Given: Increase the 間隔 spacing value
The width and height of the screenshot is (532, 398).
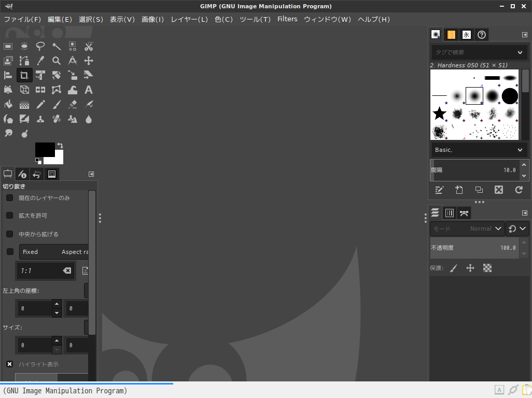Looking at the screenshot, I should coord(524,165).
